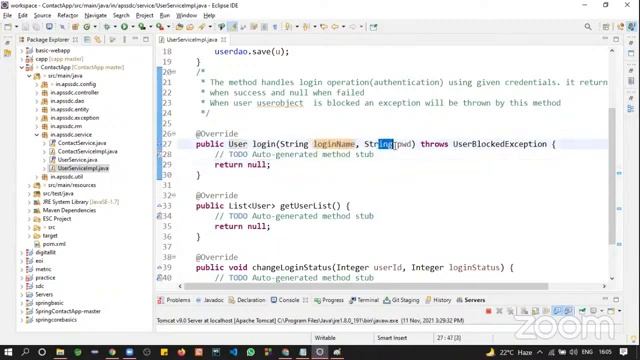640x360 pixels.
Task: Click editor vertical scrollbar thumb
Action: (612, 176)
